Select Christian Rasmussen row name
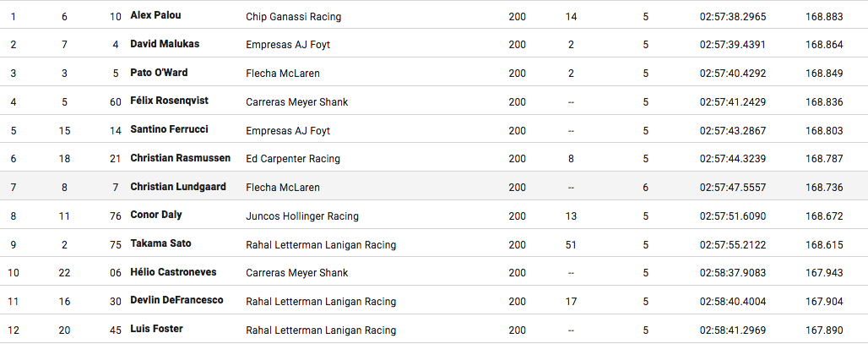 [180, 159]
